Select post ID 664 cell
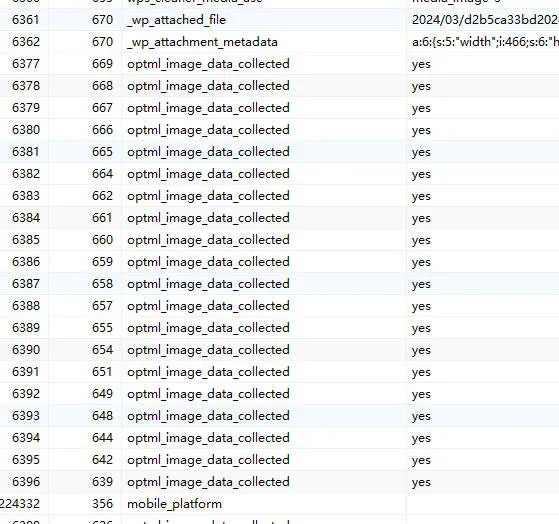Viewport: 559px width, 524px height. pos(85,174)
